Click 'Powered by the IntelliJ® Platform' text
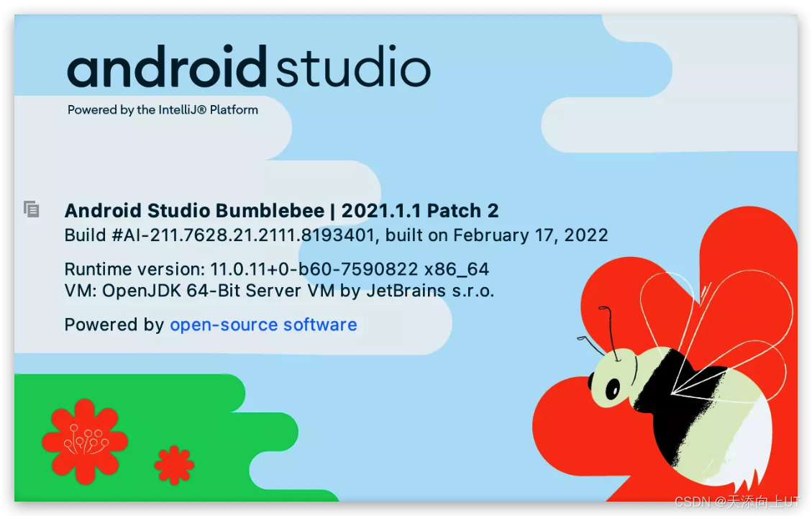Viewport: 812px width, 516px height. [163, 110]
